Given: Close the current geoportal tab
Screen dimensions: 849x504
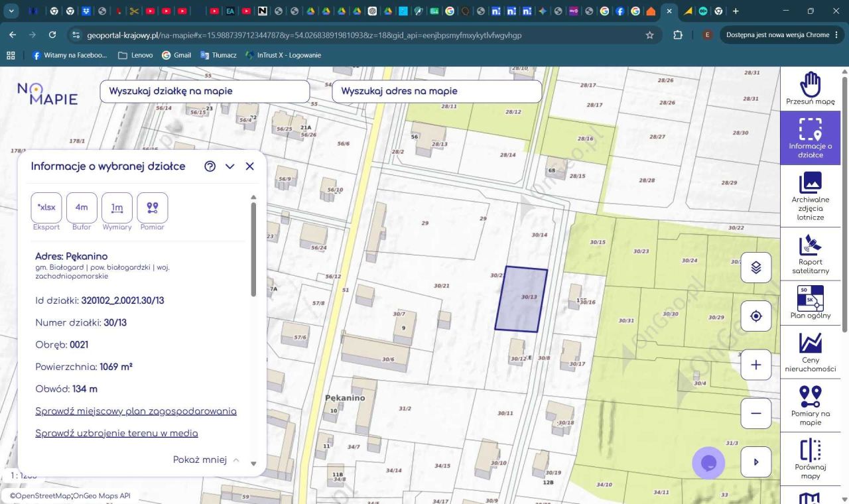Looking at the screenshot, I should point(669,11).
